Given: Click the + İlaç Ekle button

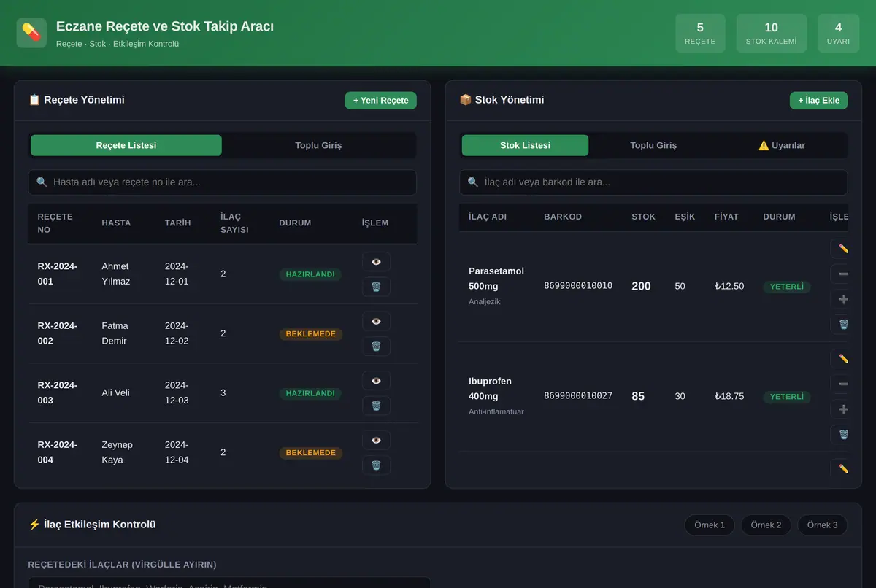Looking at the screenshot, I should coord(818,100).
